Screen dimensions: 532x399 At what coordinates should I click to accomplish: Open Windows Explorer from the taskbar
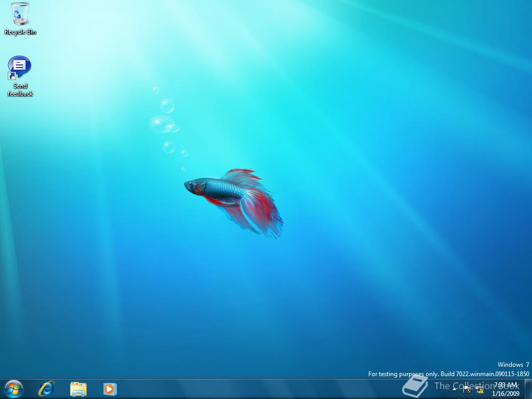pos(78,389)
